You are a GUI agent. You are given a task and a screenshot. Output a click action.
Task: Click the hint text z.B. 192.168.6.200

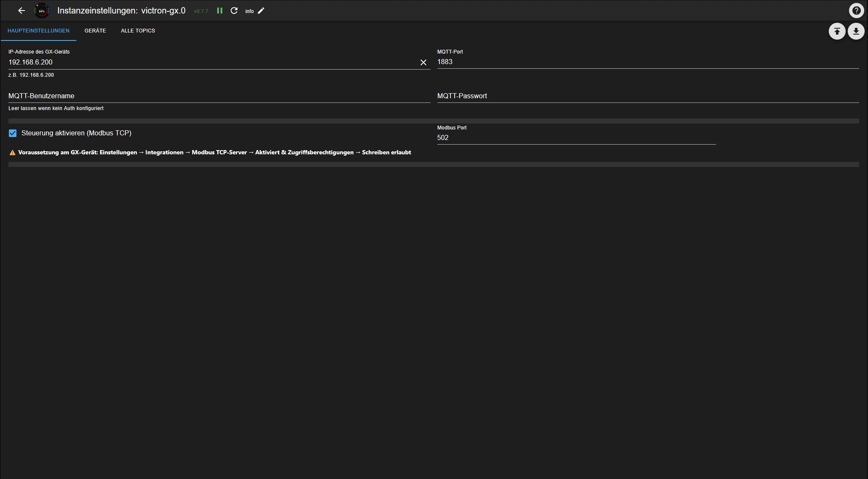[x=31, y=75]
